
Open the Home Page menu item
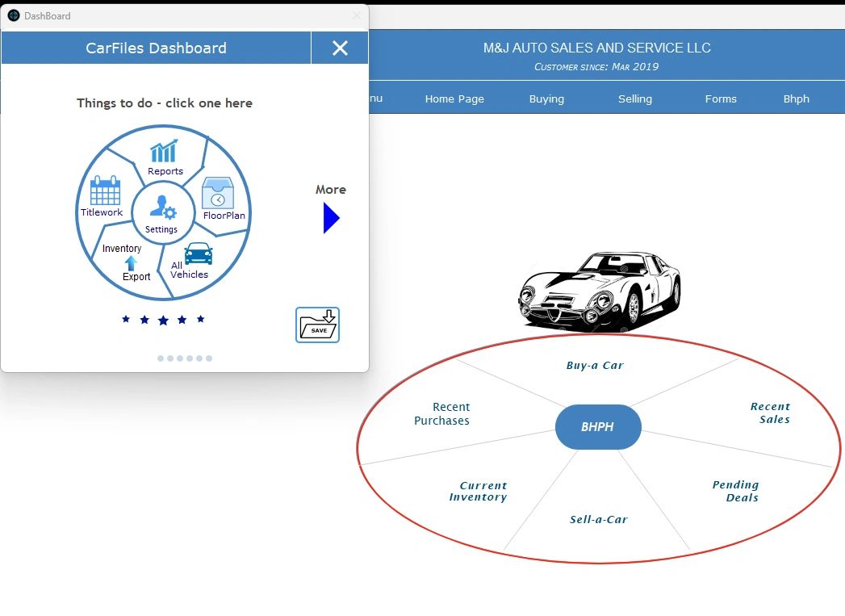[454, 98]
